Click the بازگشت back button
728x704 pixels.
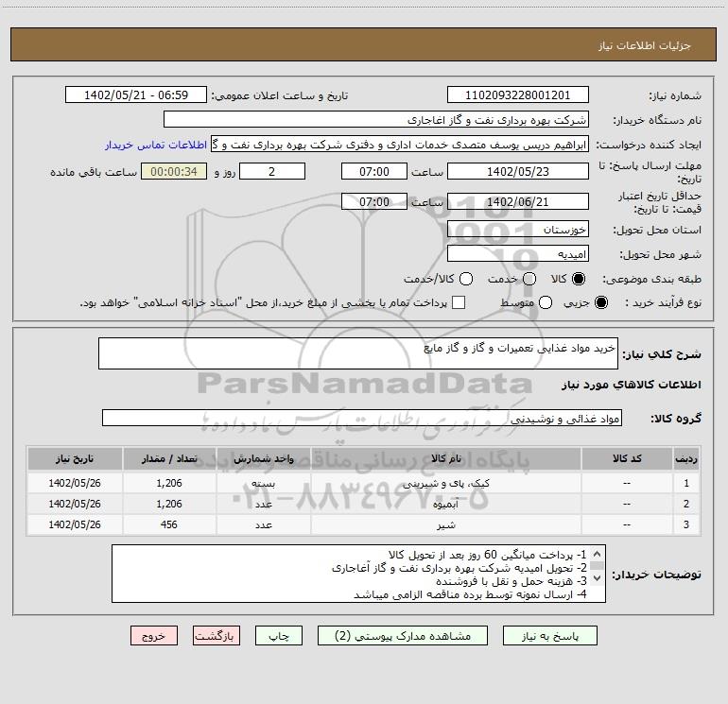(x=217, y=636)
